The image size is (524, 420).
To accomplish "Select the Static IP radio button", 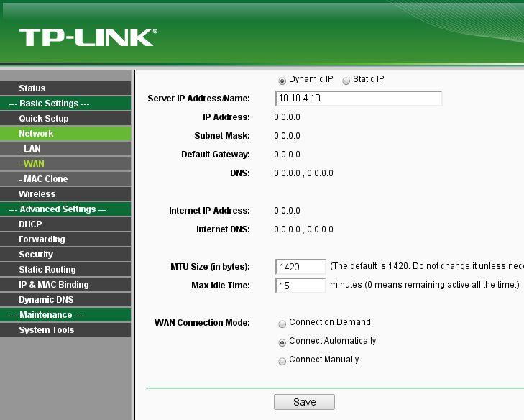I will pyautogui.click(x=346, y=81).
